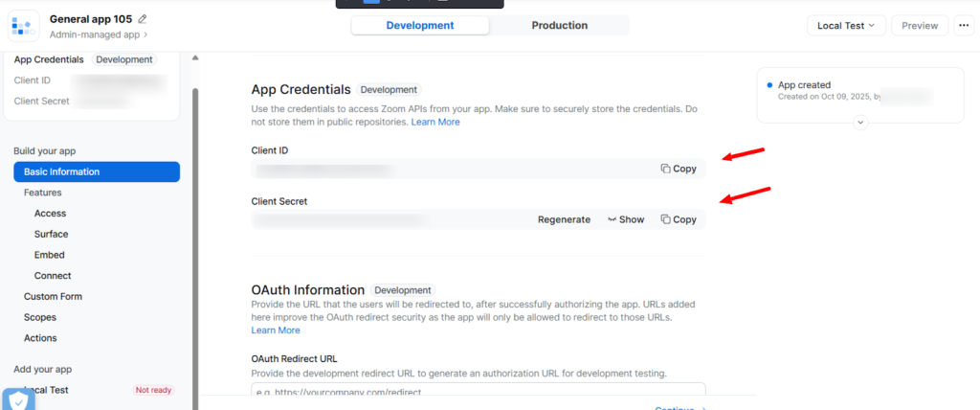Click the blue shield icon at bottom-left

[x=18, y=399]
